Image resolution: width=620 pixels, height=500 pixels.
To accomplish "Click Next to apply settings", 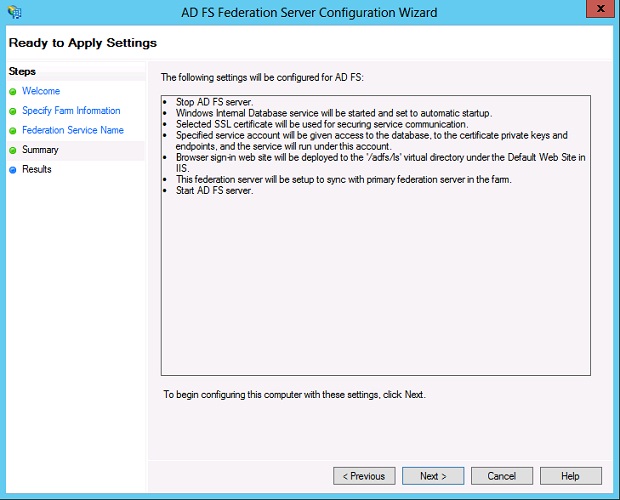I will point(433,476).
